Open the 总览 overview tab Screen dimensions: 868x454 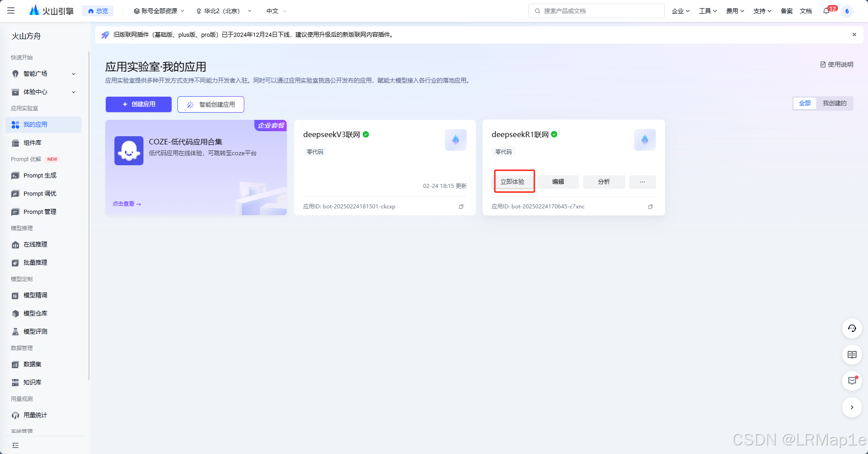point(98,11)
